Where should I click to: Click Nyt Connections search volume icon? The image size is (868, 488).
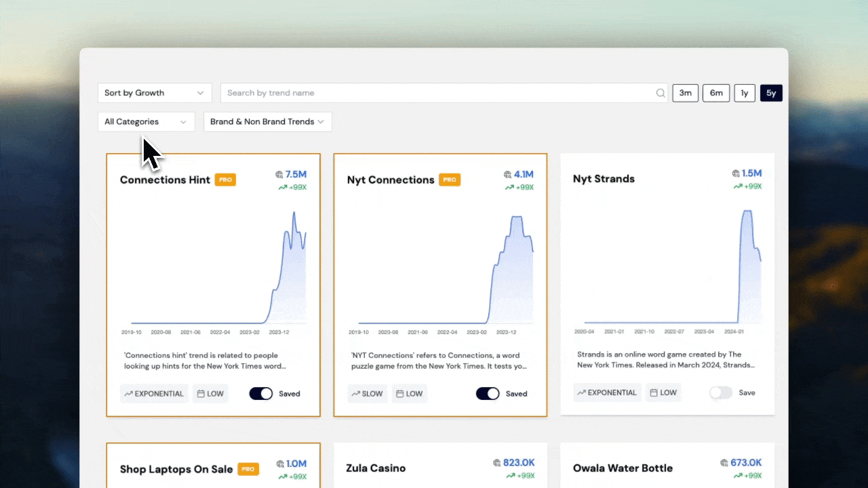click(x=508, y=175)
